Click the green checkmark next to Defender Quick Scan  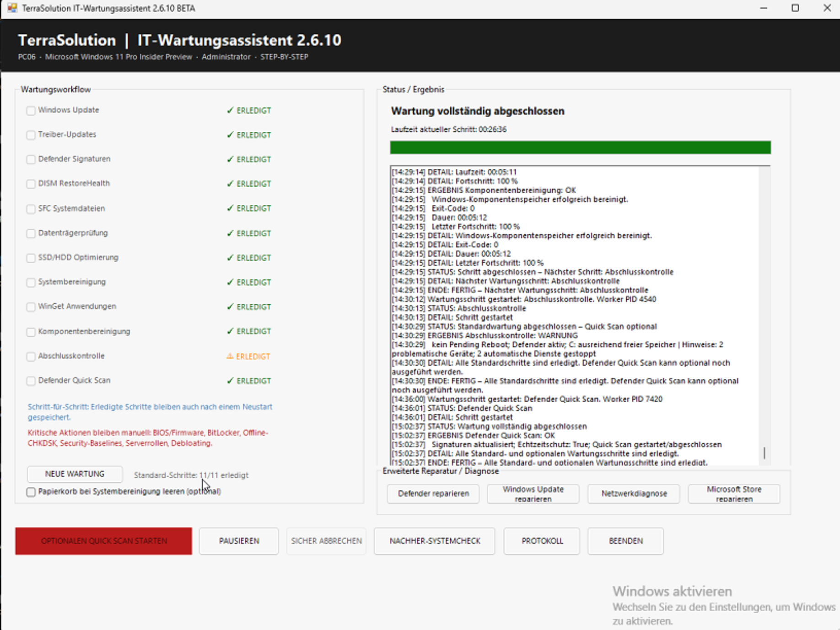coord(230,381)
